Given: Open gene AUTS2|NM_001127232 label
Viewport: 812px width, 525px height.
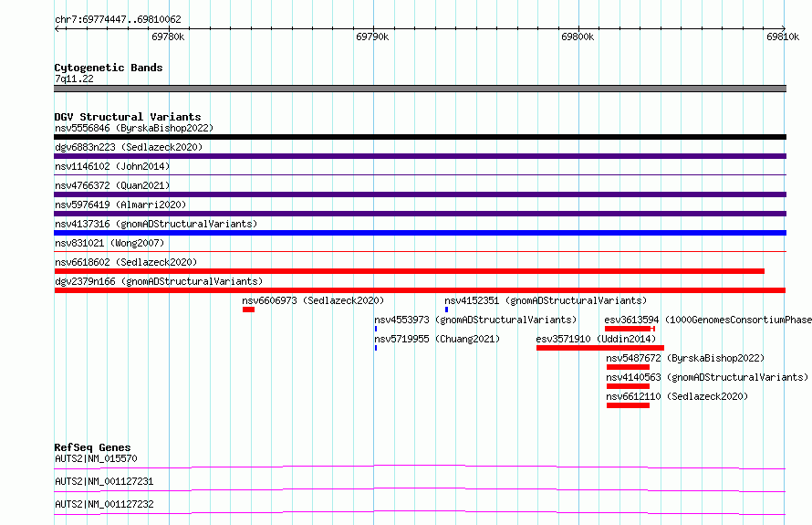Looking at the screenshot, I should tap(104, 504).
